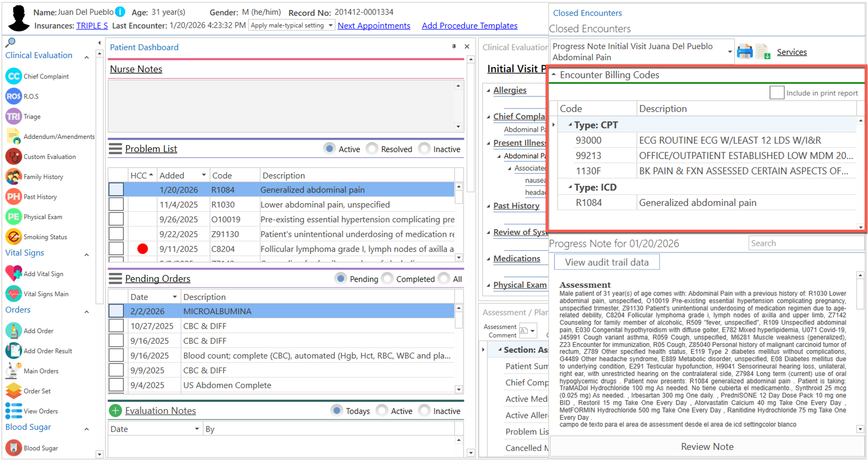Check the Include in print report box
The width and height of the screenshot is (868, 462).
[x=777, y=93]
